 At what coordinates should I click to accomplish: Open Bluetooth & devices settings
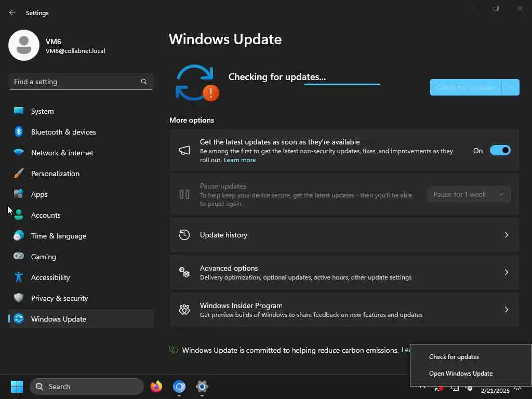81,132
